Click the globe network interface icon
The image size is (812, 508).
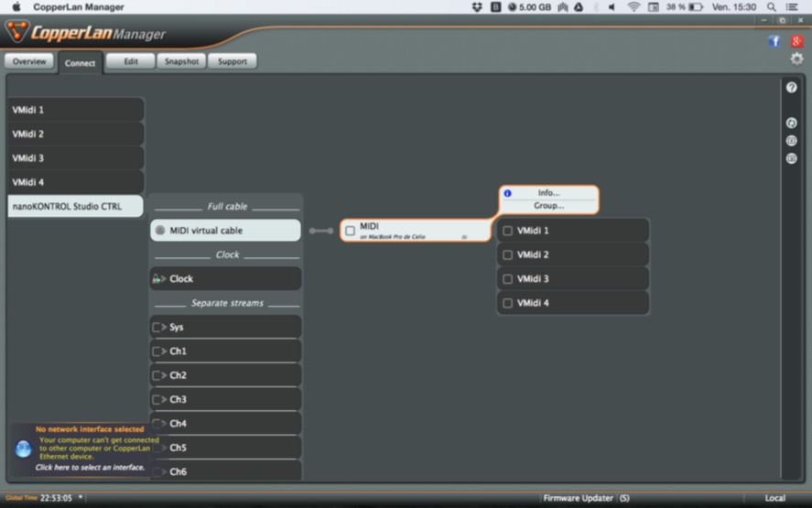coord(24,449)
